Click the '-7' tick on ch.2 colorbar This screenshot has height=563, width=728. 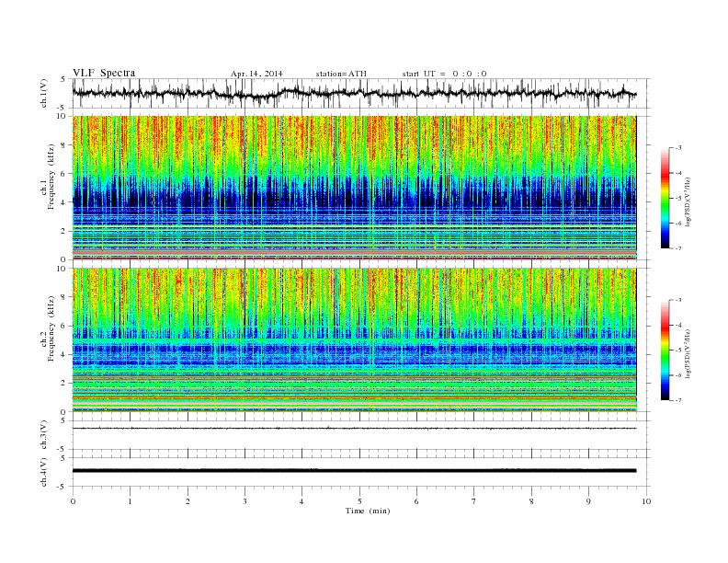click(678, 400)
